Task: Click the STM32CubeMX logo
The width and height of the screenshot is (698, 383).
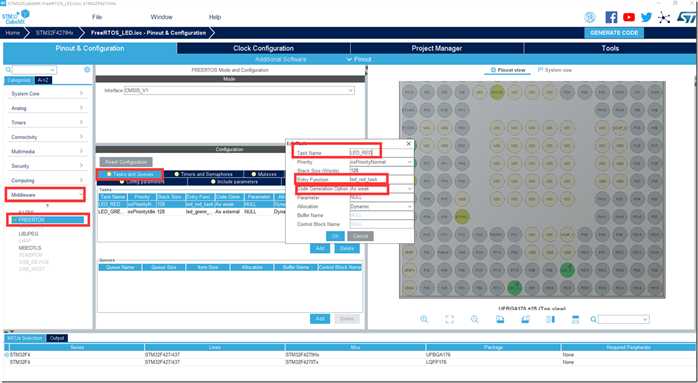Action: [16, 16]
